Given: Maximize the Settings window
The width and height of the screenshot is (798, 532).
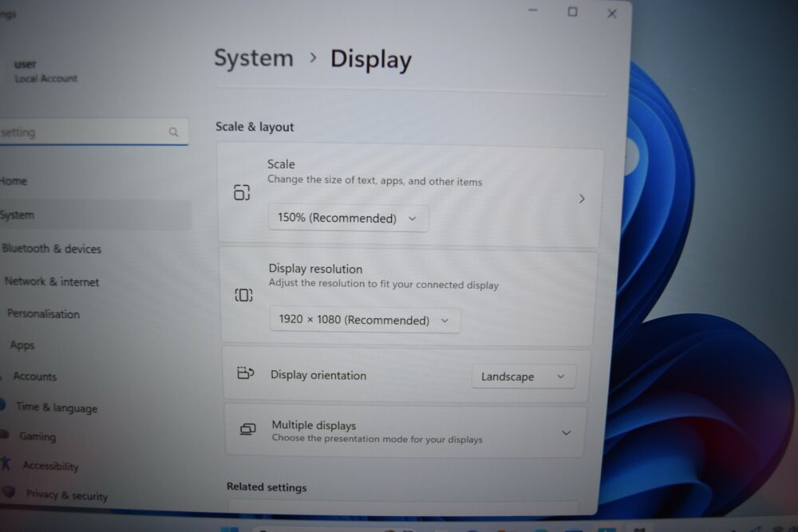Looking at the screenshot, I should tap(572, 12).
